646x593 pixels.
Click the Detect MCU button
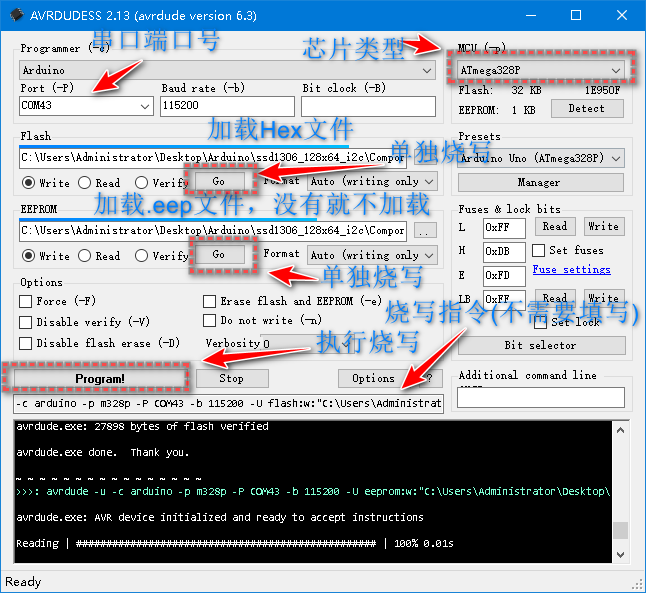(587, 109)
